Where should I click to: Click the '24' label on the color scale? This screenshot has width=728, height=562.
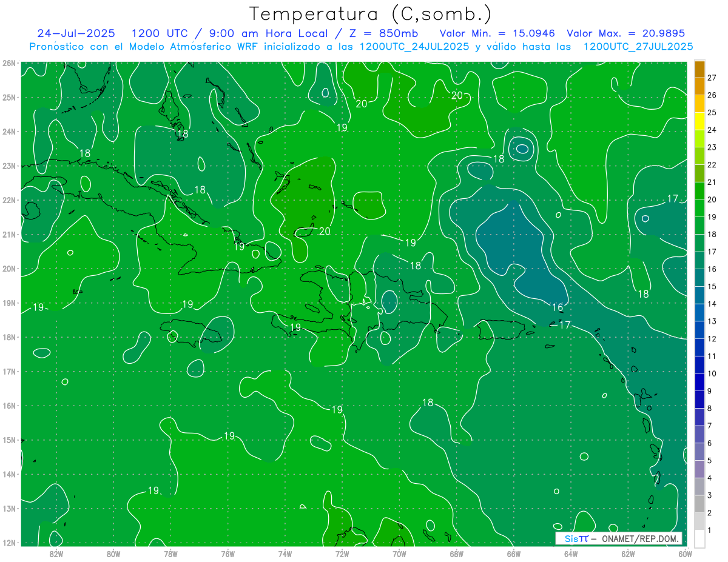(712, 130)
